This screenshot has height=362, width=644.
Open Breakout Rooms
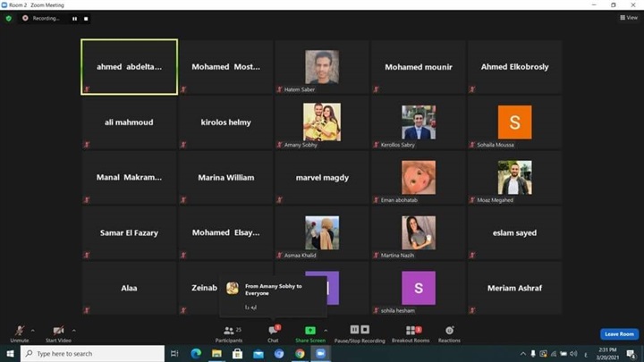coord(411,332)
